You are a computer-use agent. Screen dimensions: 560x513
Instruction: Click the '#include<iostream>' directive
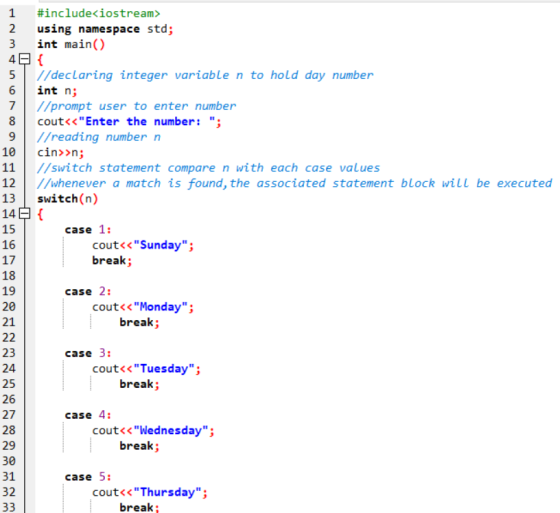pyautogui.click(x=99, y=13)
